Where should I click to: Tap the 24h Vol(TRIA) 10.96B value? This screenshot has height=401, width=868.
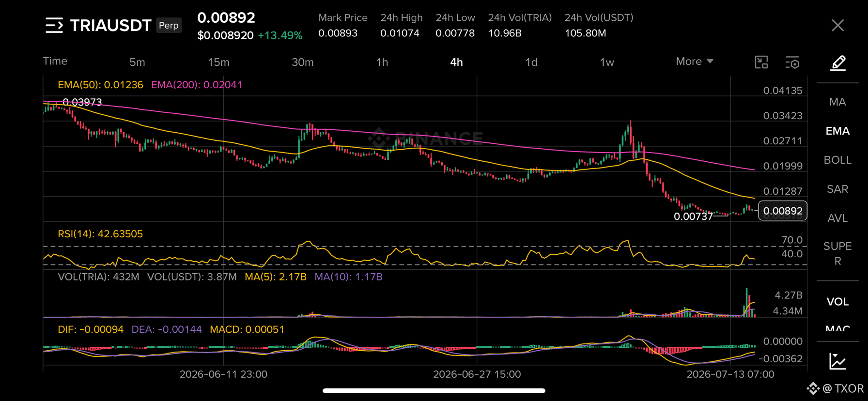click(x=505, y=33)
